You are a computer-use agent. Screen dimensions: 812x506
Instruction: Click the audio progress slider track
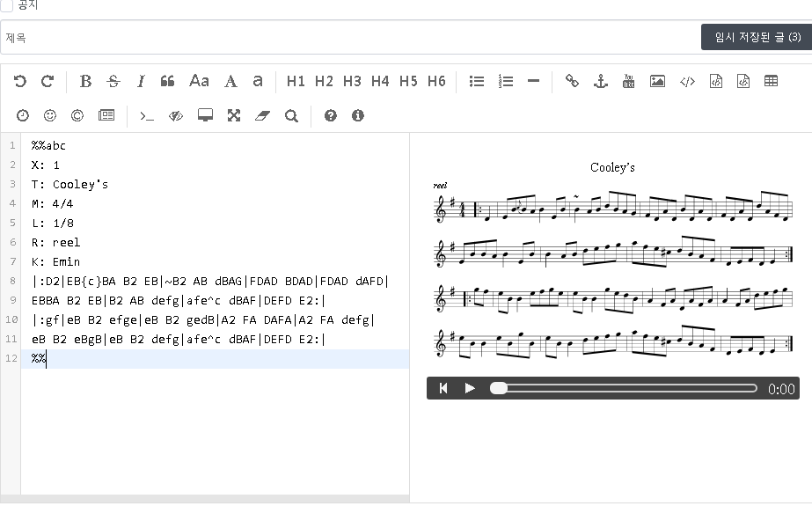click(625, 388)
